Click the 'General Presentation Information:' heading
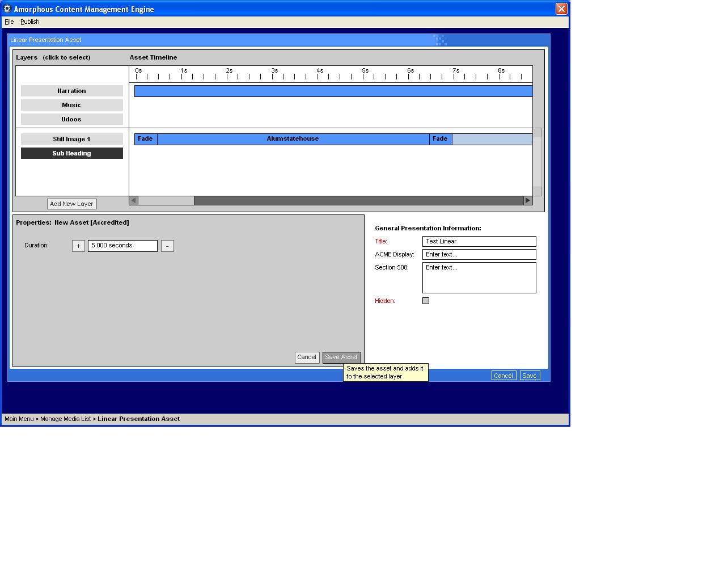Screen dimensions: 728x581 (428, 228)
